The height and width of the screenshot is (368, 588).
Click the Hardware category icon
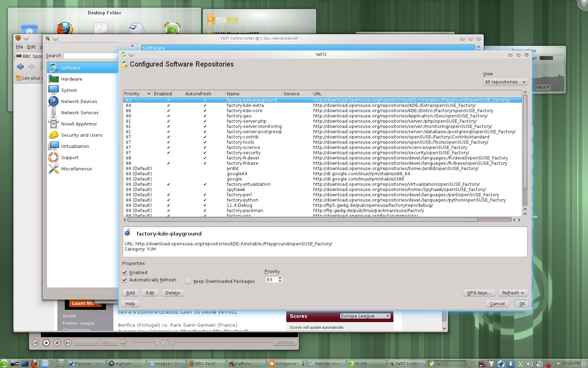pyautogui.click(x=54, y=79)
